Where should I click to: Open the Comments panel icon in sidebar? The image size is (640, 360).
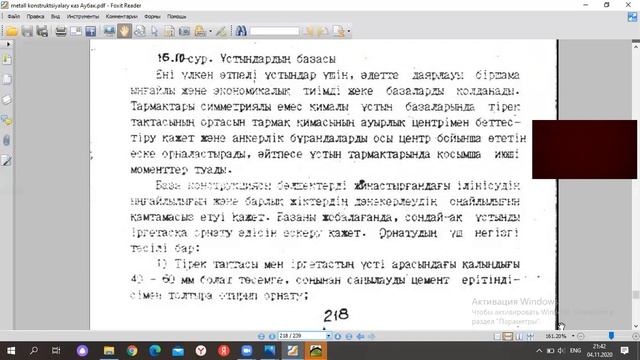point(7,120)
